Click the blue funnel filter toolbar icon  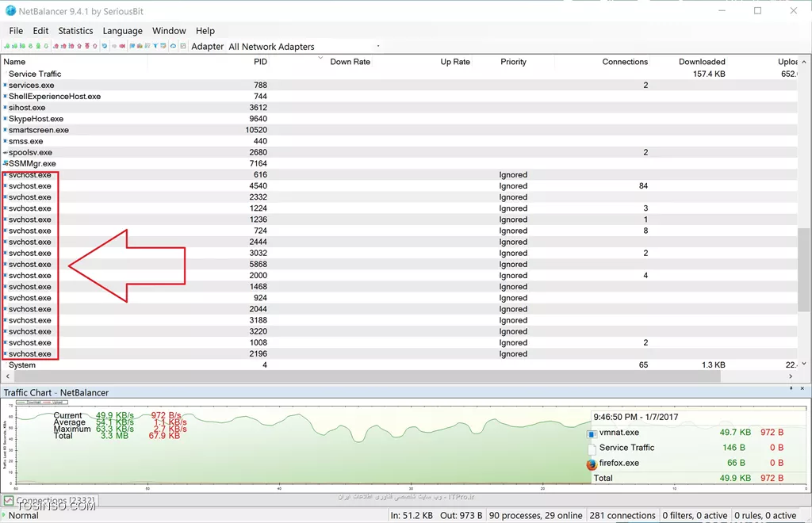click(x=155, y=46)
